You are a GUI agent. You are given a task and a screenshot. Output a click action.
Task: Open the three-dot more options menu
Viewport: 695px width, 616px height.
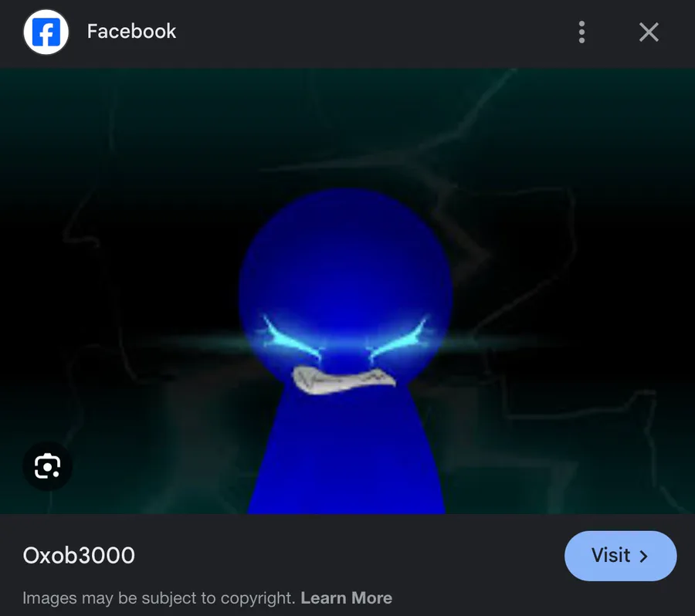[581, 32]
